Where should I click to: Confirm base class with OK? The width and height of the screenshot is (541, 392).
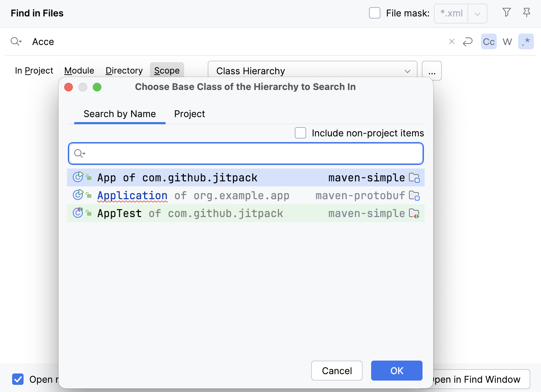click(396, 371)
